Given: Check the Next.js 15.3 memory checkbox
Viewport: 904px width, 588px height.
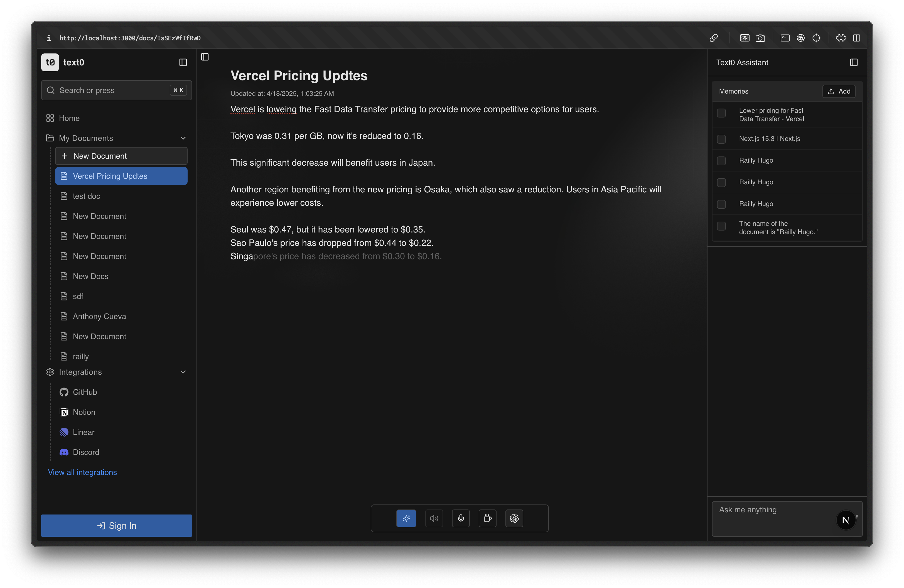Looking at the screenshot, I should click(721, 139).
